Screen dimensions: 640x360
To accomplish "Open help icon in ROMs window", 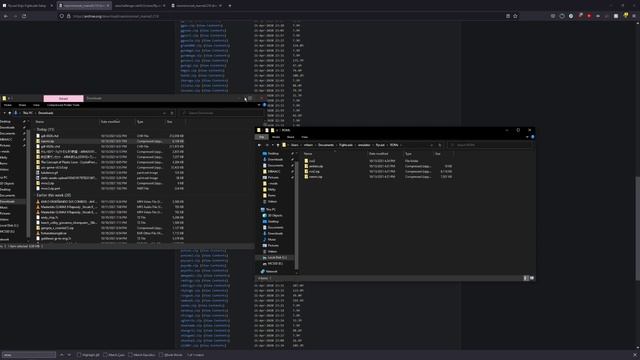I will pyautogui.click(x=532, y=137).
